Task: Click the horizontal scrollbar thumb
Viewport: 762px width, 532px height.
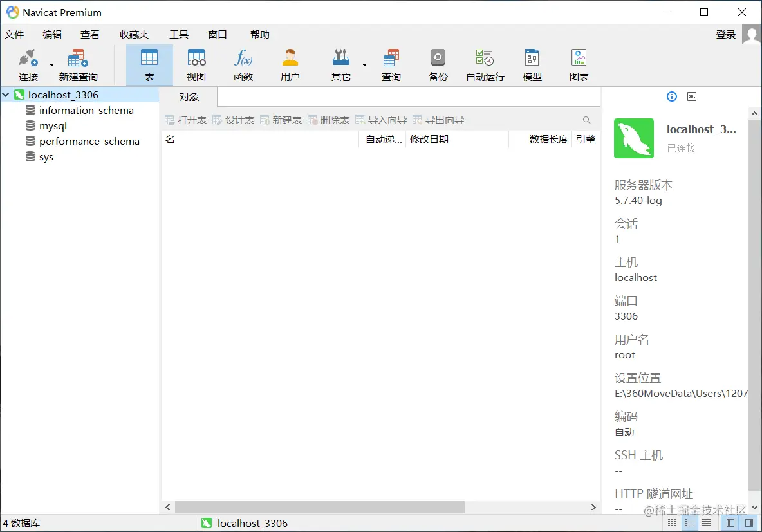Action: 320,507
